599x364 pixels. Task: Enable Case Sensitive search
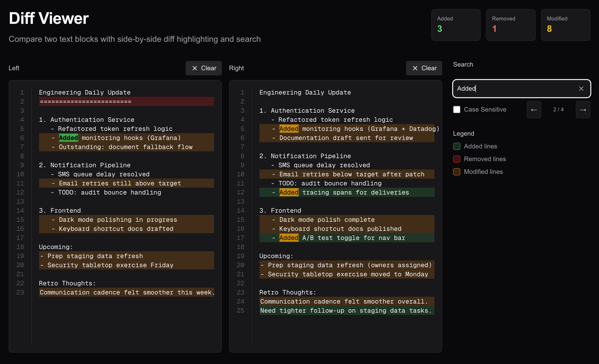[457, 110]
